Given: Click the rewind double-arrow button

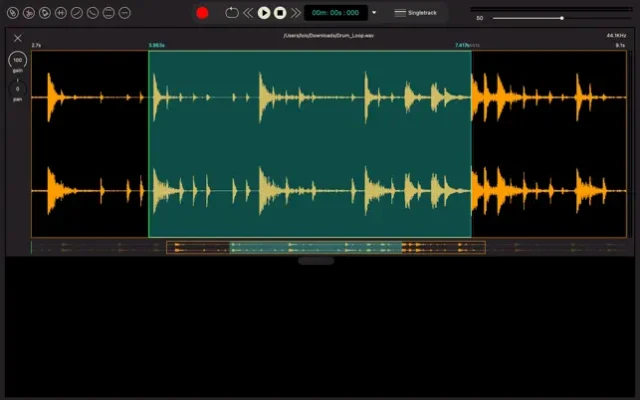Looking at the screenshot, I should [248, 13].
